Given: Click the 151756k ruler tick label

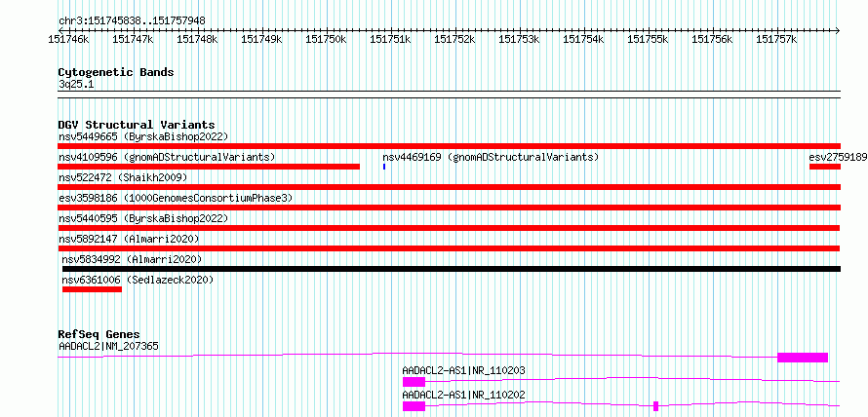Looking at the screenshot, I should (713, 39).
